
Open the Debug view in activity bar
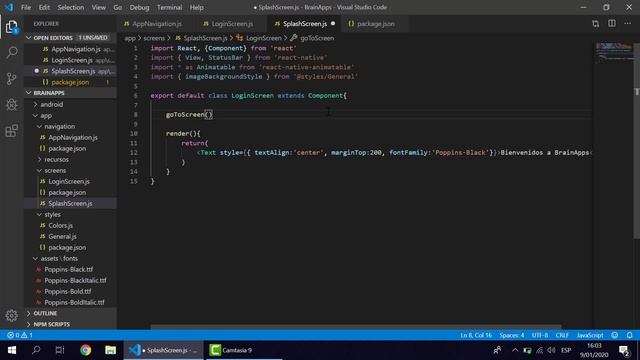12,104
